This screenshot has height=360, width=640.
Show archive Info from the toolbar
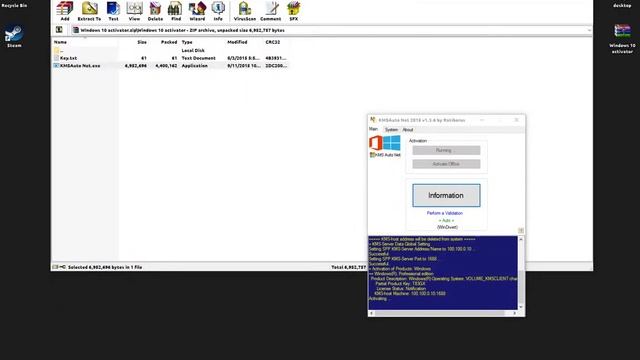(218, 11)
